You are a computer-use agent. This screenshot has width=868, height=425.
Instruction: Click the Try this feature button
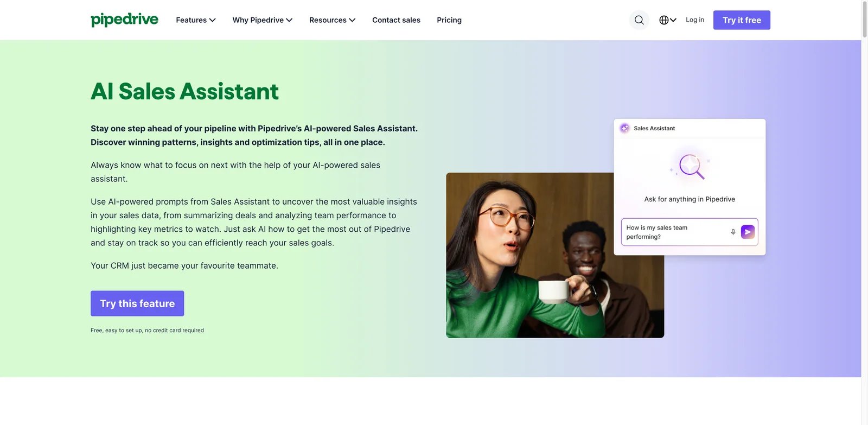tap(137, 303)
